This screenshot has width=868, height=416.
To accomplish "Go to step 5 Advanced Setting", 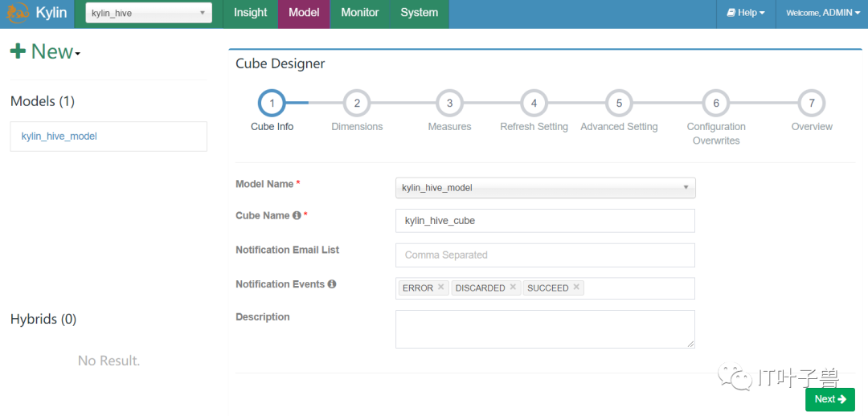I will (619, 103).
